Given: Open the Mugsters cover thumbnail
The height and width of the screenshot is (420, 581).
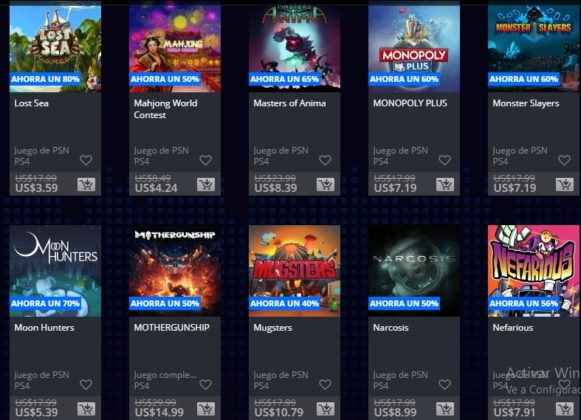Looking at the screenshot, I should pos(295,271).
